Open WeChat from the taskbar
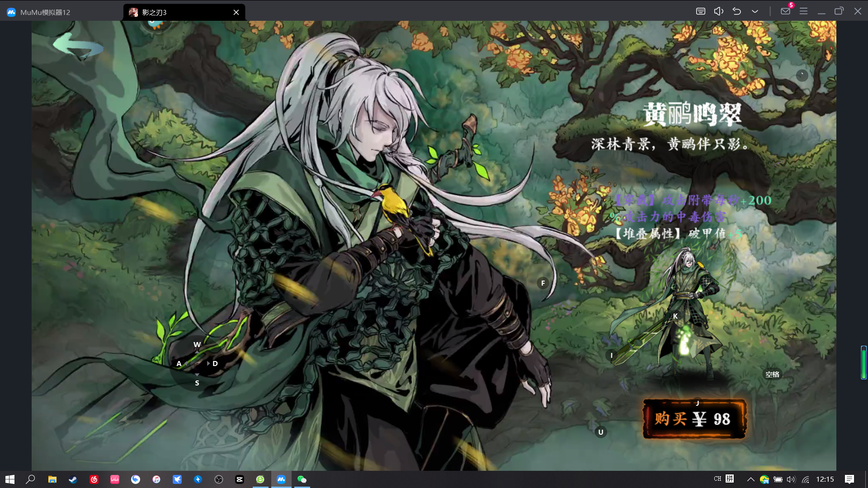868x488 pixels. pos(302,479)
